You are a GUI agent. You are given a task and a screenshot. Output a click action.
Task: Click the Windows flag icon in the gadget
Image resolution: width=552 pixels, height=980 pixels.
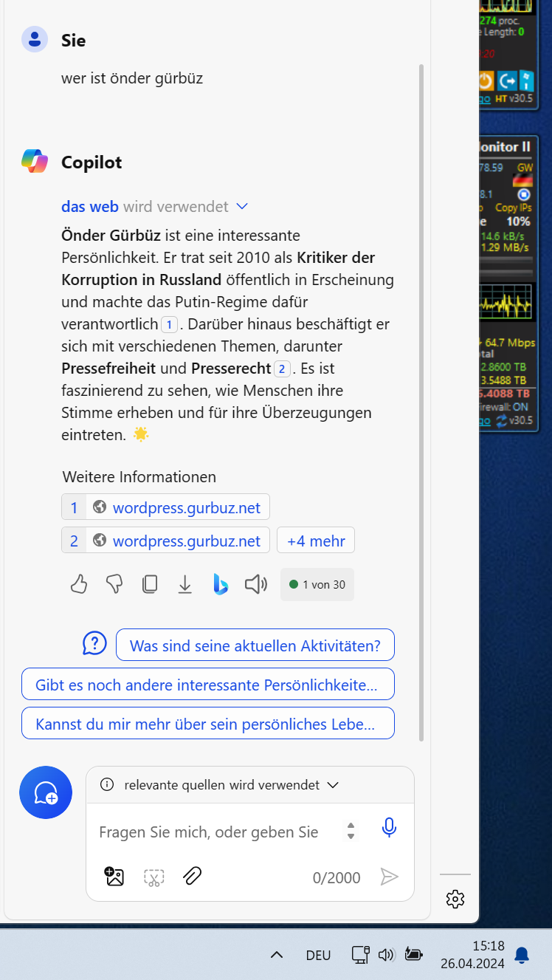[526, 80]
